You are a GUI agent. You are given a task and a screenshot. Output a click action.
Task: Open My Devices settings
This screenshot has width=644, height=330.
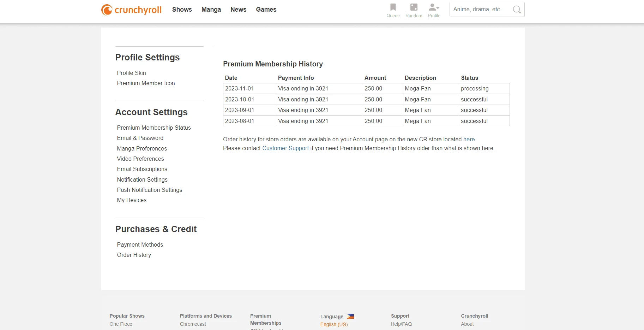coord(132,200)
